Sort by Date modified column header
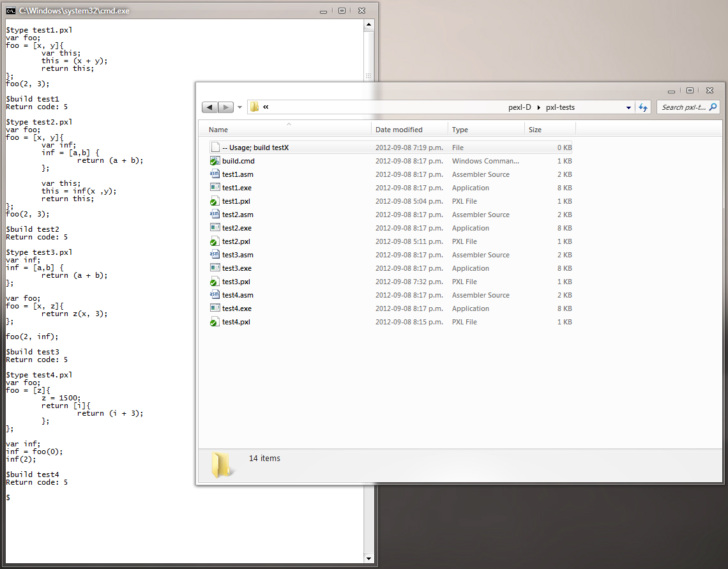Screen dimensions: 728x569 click(398, 130)
